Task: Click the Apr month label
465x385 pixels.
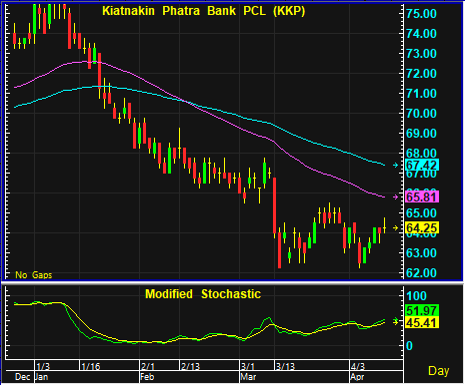Action: 357,377
